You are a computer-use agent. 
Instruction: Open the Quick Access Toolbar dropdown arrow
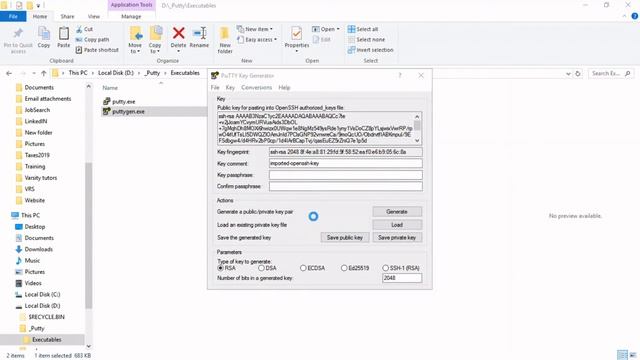tap(38, 6)
